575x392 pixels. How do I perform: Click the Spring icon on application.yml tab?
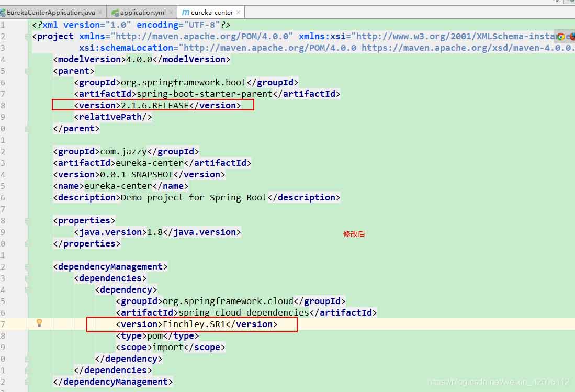coord(115,13)
